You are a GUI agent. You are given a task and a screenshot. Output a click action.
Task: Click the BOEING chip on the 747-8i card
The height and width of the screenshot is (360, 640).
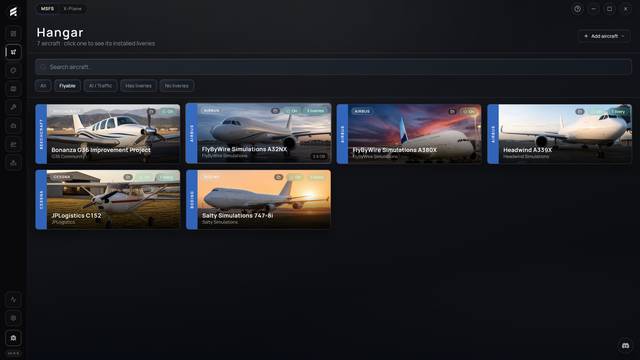pos(212,177)
